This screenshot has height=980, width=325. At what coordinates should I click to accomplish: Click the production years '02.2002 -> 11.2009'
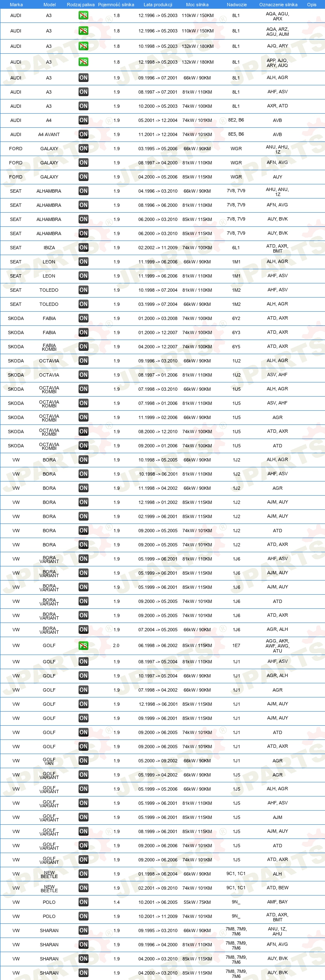tap(158, 248)
